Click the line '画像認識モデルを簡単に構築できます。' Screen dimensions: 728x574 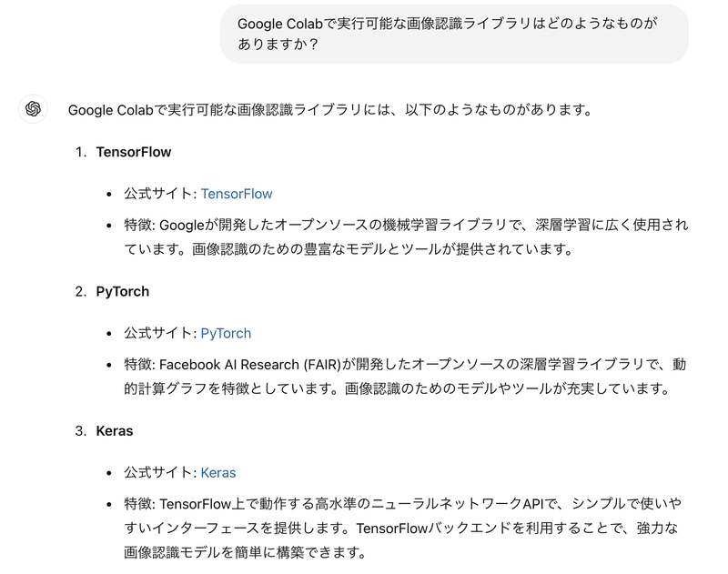tap(245, 553)
